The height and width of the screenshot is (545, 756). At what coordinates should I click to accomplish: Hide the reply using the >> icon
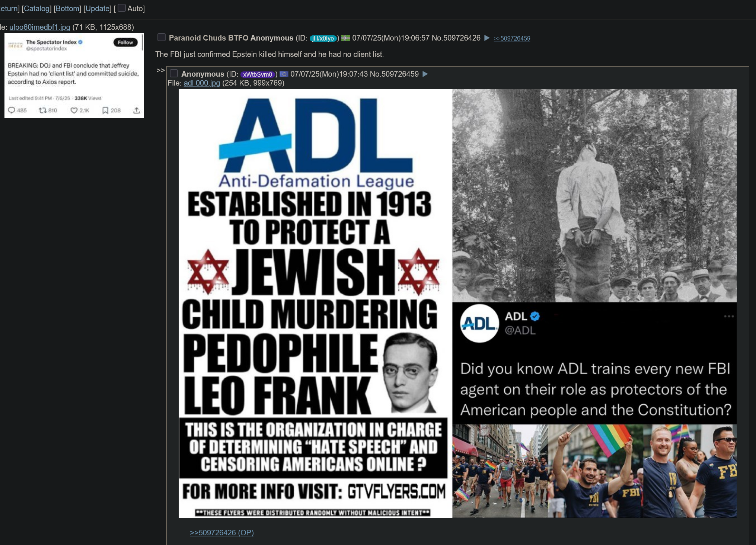(160, 70)
